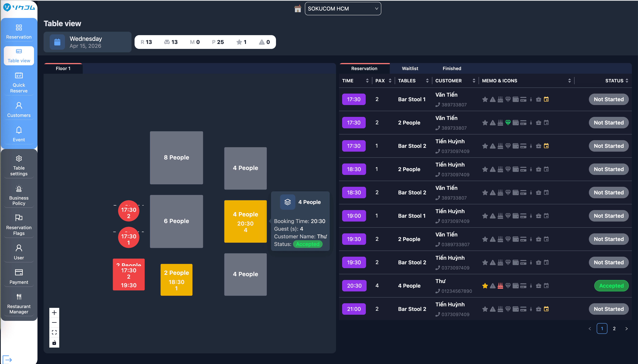The image size is (638, 364).
Task: Select the 8 People table
Action: [x=176, y=158]
